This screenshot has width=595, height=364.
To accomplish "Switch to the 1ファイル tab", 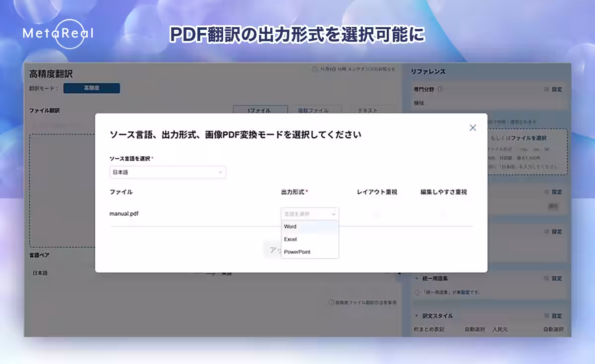I will tap(260, 110).
